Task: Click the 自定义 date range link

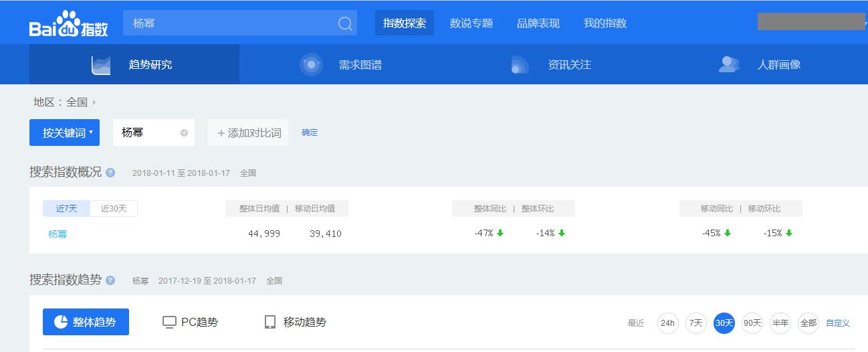Action: click(838, 323)
